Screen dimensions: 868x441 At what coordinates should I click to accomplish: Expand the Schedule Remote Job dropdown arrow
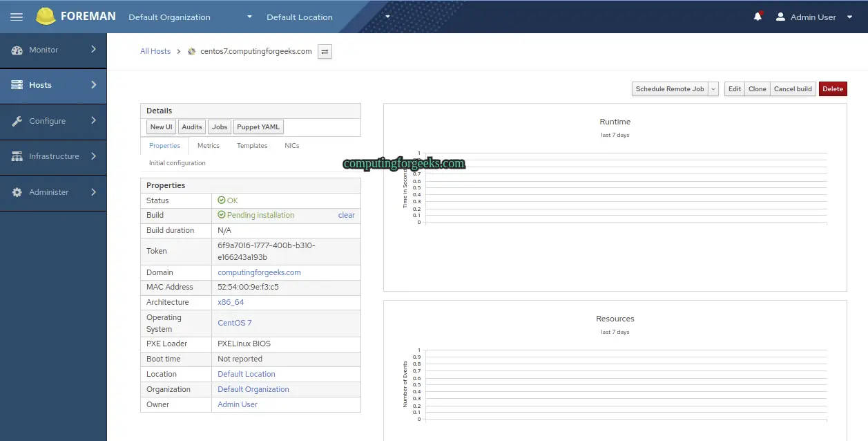coord(713,88)
